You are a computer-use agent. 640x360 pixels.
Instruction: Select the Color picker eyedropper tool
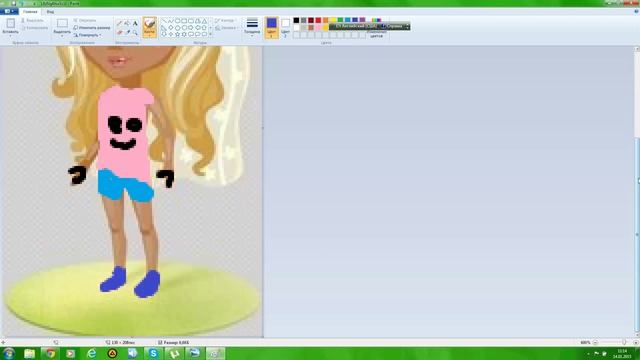click(x=127, y=32)
